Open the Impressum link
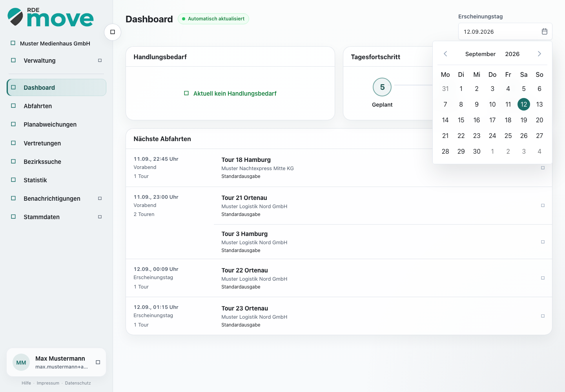 [48, 383]
